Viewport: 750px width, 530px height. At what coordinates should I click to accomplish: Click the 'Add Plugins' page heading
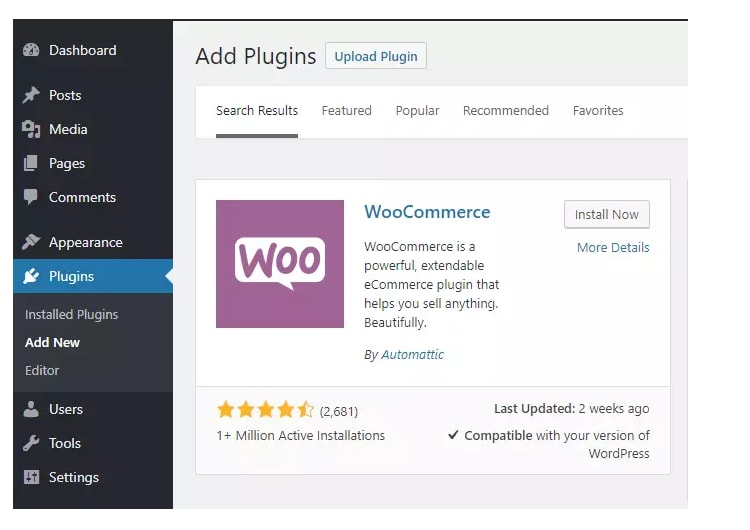[x=256, y=56]
